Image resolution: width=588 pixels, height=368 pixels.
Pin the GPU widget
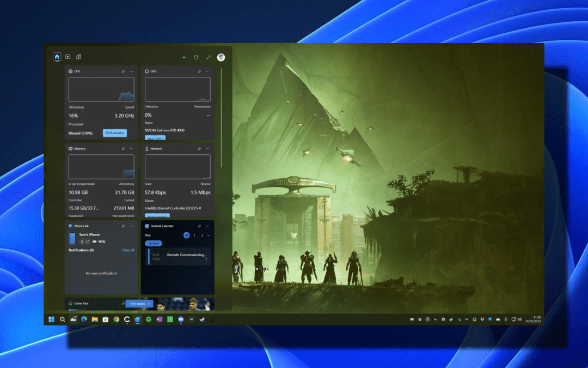(x=199, y=71)
